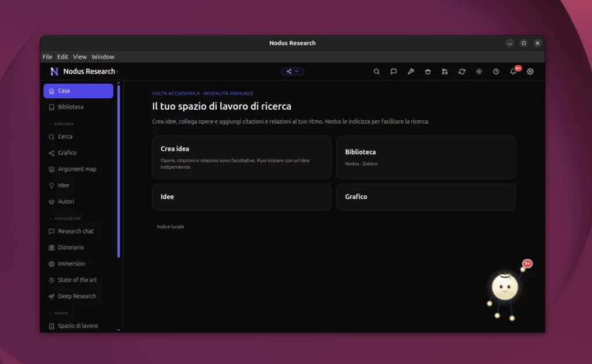592x364 pixels.
Task: Open Argument map in the sidebar
Action: pyautogui.click(x=78, y=169)
